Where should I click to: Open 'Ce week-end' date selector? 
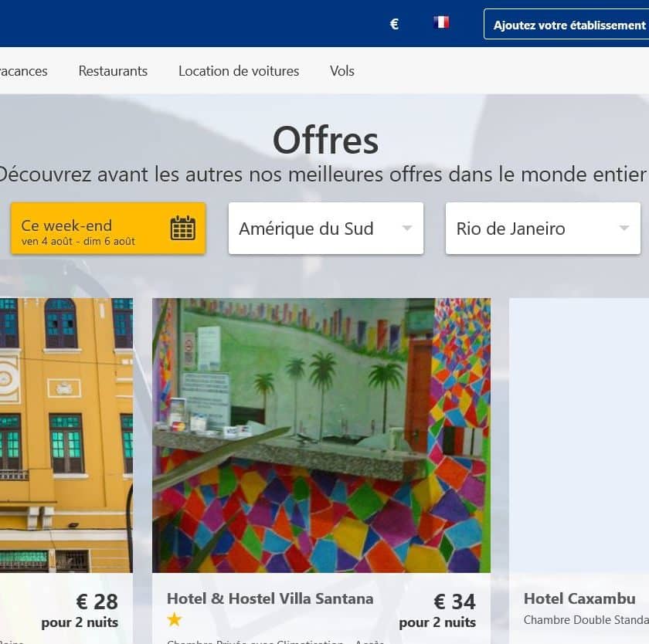(x=108, y=229)
